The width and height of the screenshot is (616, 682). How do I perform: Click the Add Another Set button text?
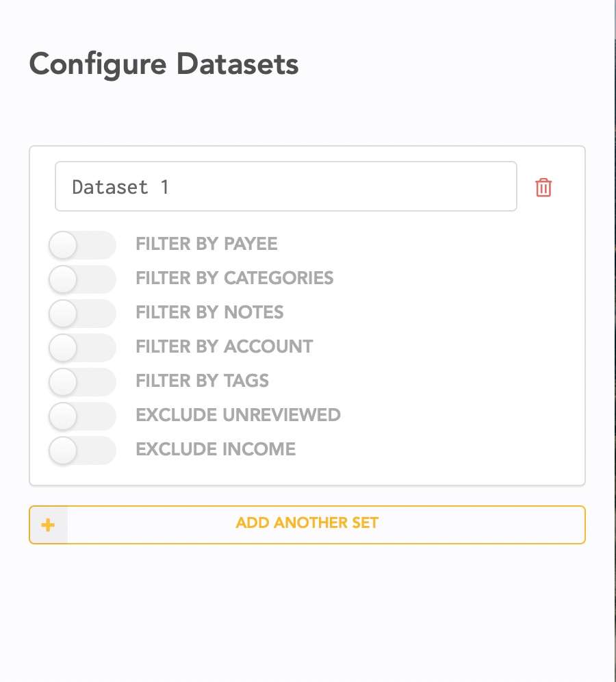click(x=307, y=523)
